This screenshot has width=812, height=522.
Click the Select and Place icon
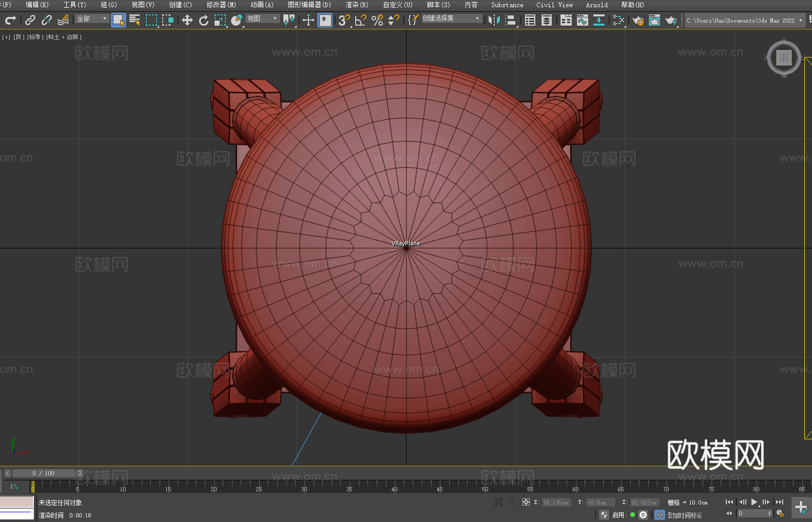click(x=237, y=21)
